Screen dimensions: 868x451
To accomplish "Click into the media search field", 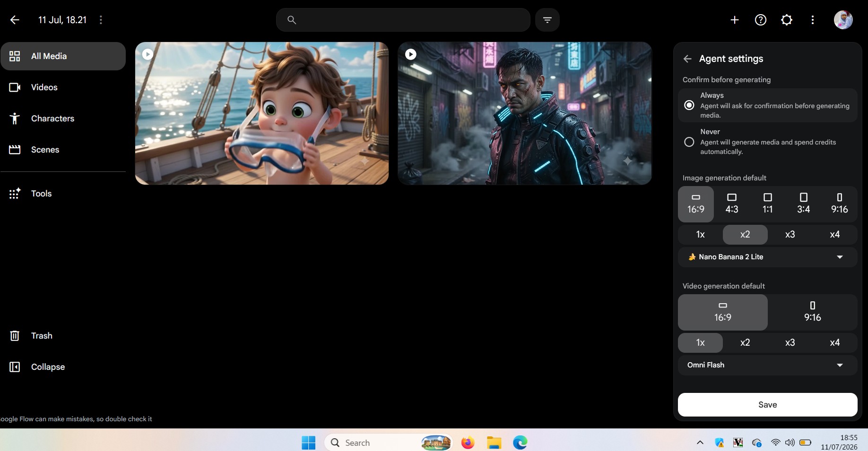I will (x=403, y=20).
